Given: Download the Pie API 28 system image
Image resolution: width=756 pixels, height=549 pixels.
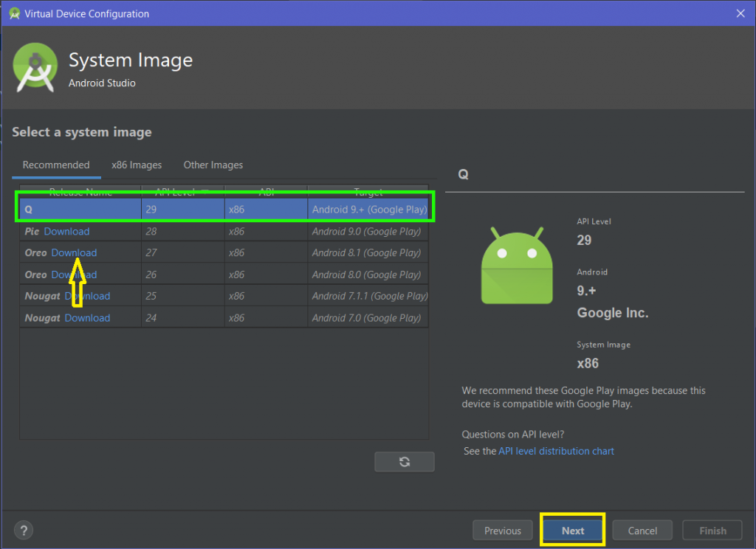Looking at the screenshot, I should coord(67,231).
